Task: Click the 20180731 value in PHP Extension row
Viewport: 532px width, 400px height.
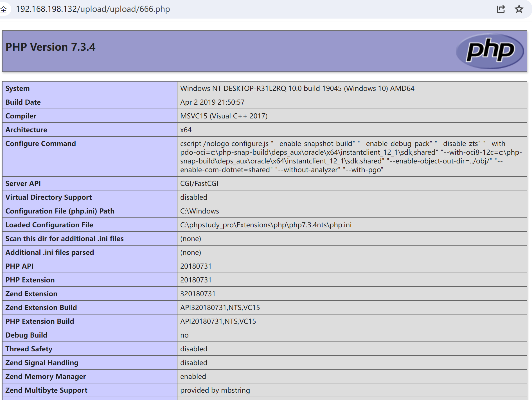Action: (196, 280)
